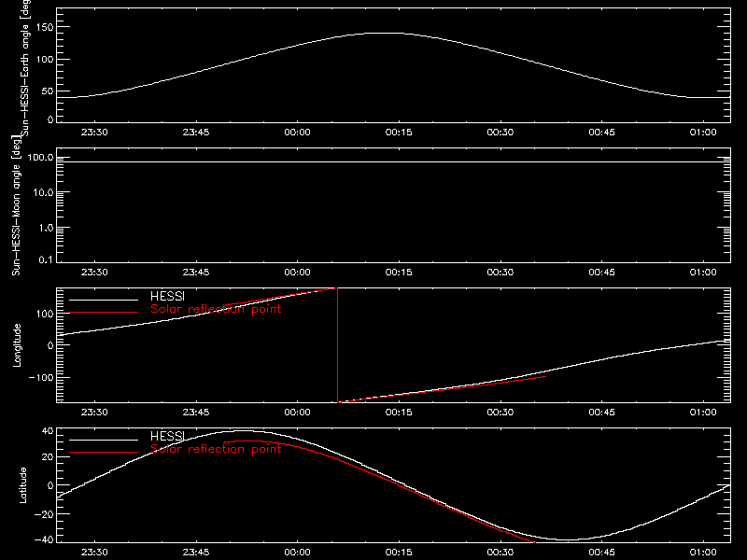Click 00:30 time label under Moon angle plot
The width and height of the screenshot is (747, 560).
point(500,273)
